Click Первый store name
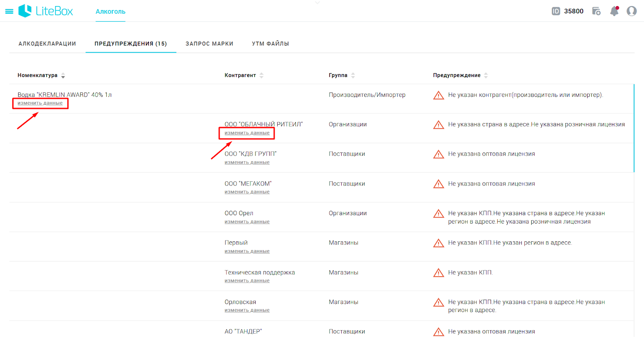644x362 pixels. pyautogui.click(x=236, y=243)
